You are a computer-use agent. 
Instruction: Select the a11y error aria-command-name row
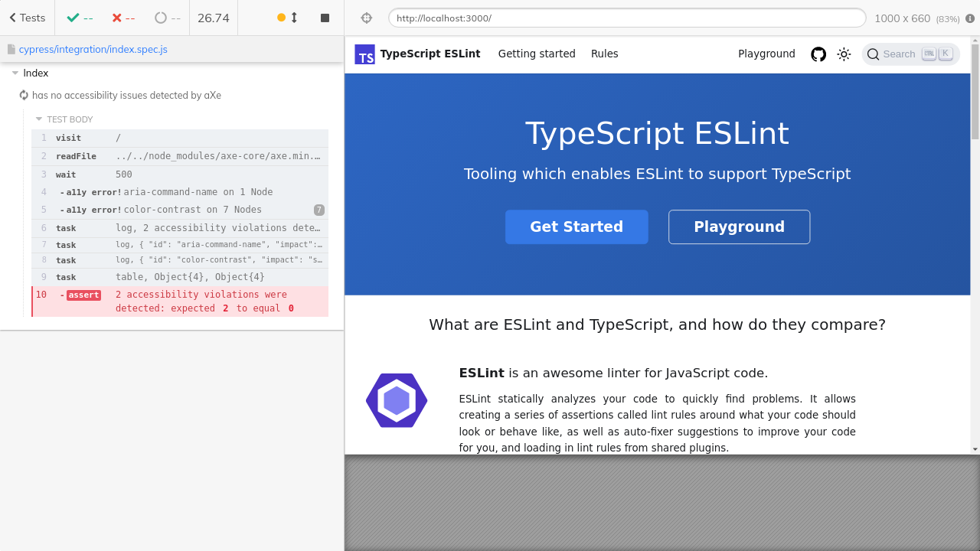coord(180,192)
